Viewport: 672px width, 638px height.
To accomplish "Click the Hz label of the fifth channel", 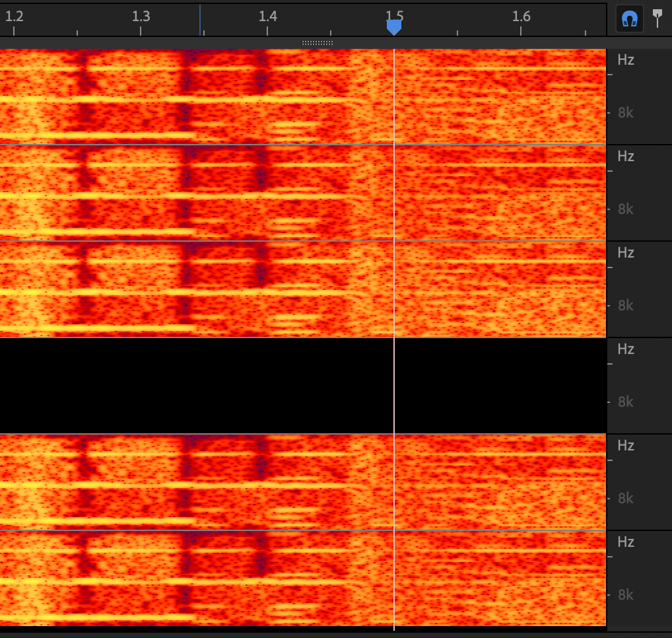I will [626, 445].
